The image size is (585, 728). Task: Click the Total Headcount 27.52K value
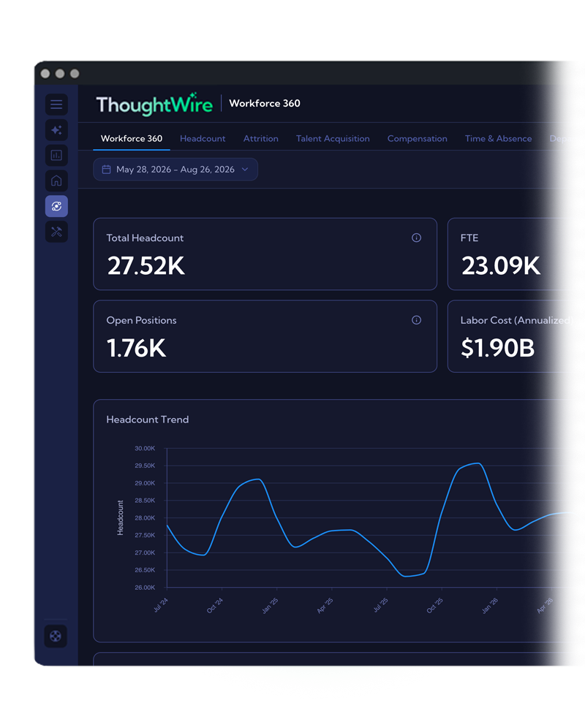146,266
